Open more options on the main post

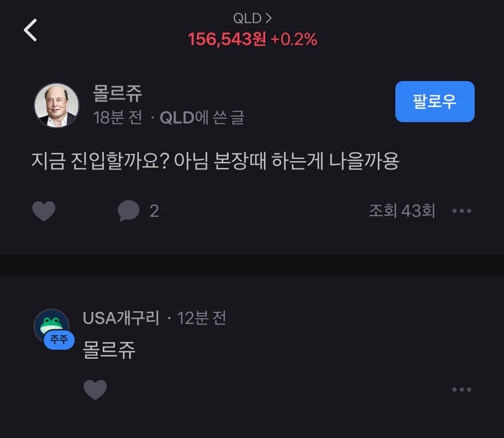pyautogui.click(x=462, y=211)
